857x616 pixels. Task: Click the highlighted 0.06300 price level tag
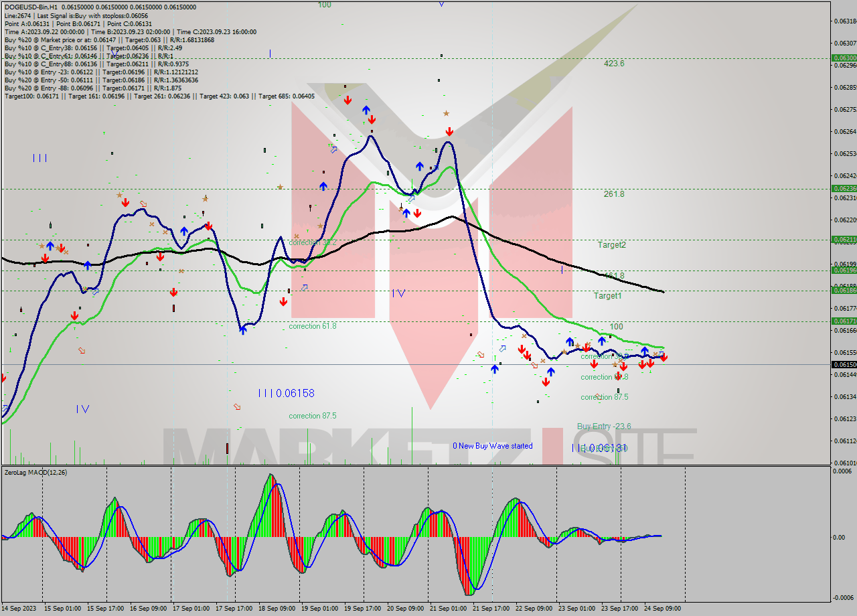point(843,58)
